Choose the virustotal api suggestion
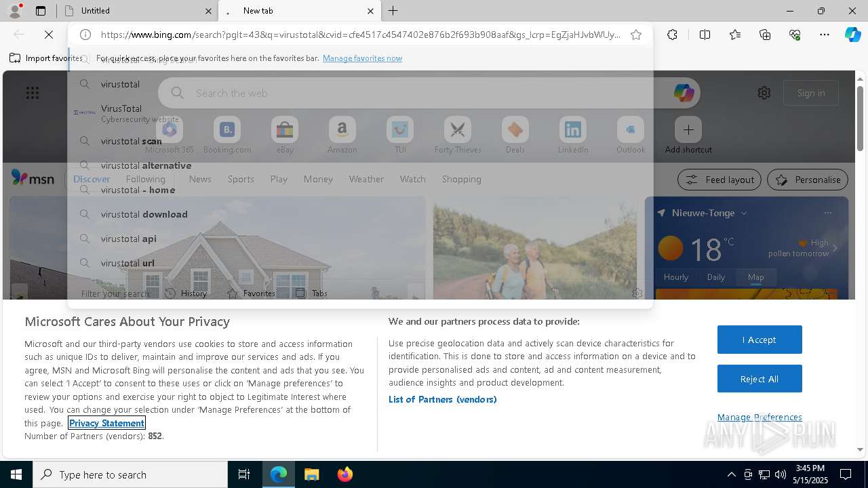The height and width of the screenshot is (488, 868). (359, 239)
